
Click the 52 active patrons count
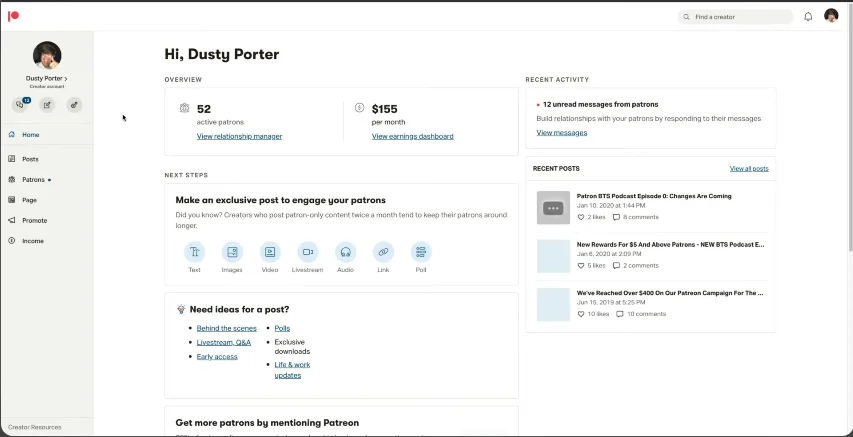(x=204, y=109)
